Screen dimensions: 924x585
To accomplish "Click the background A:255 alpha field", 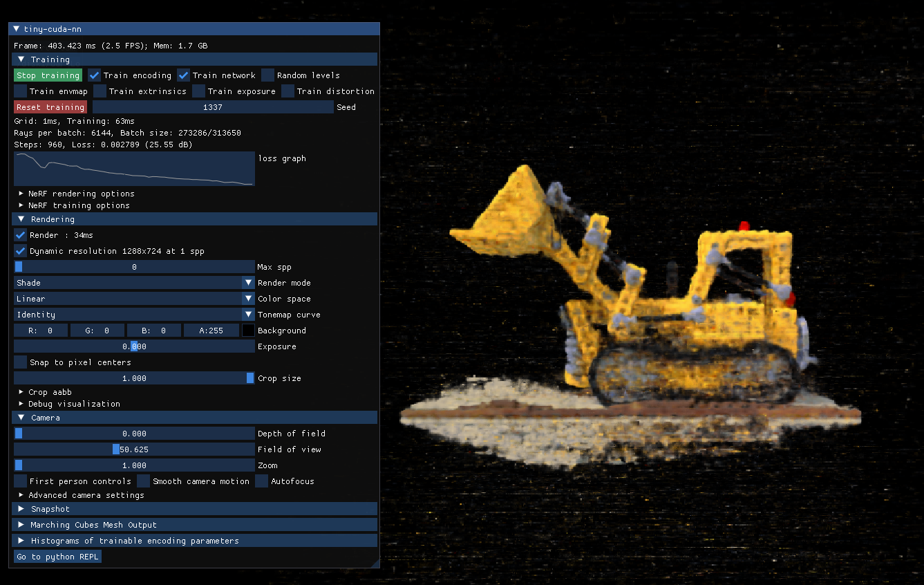I will [211, 331].
